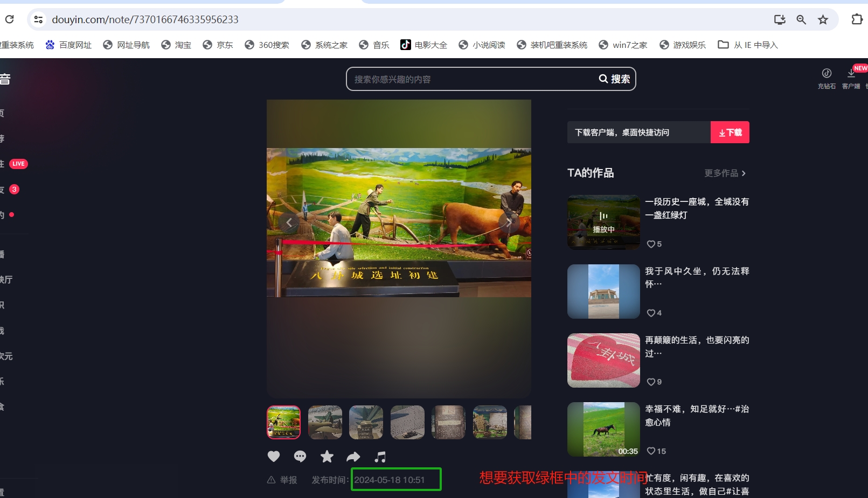This screenshot has height=498, width=868.
Task: Click the main 八卦城选址初建 photo
Action: pos(399,222)
